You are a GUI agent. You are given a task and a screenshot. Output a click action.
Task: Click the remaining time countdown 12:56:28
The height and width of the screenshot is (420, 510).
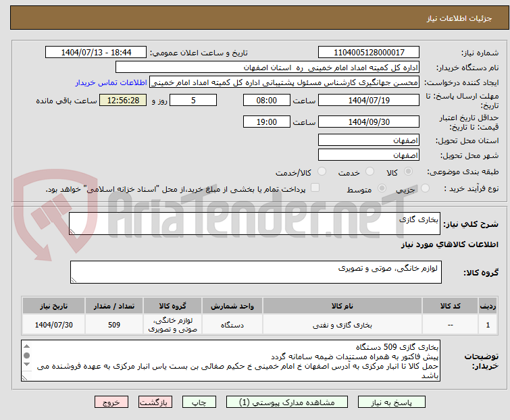[123, 100]
